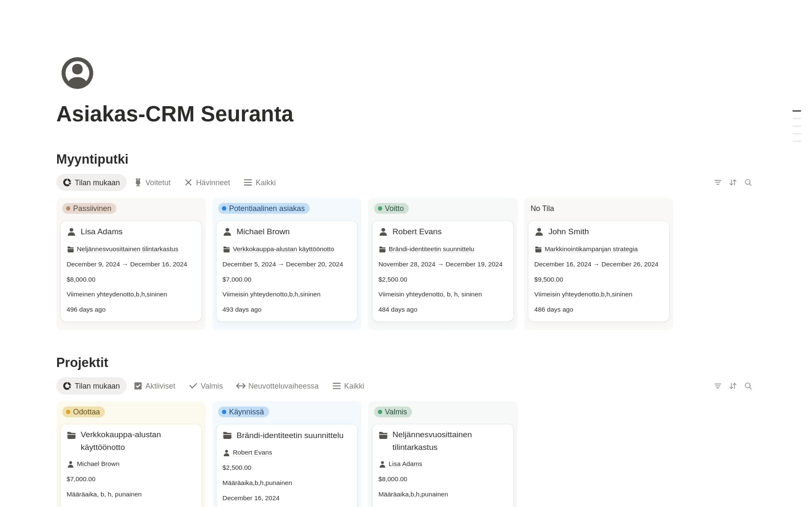Open linked Verkkokauppa-alustan käyttöönotto in Michael Brown card
This screenshot has width=812, height=507.
point(283,249)
